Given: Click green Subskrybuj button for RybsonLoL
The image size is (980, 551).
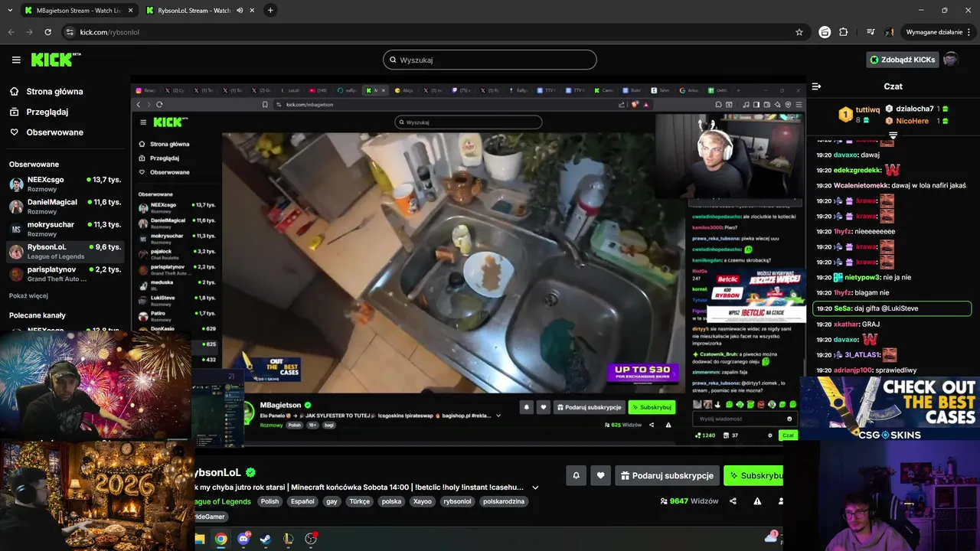Looking at the screenshot, I should (753, 475).
